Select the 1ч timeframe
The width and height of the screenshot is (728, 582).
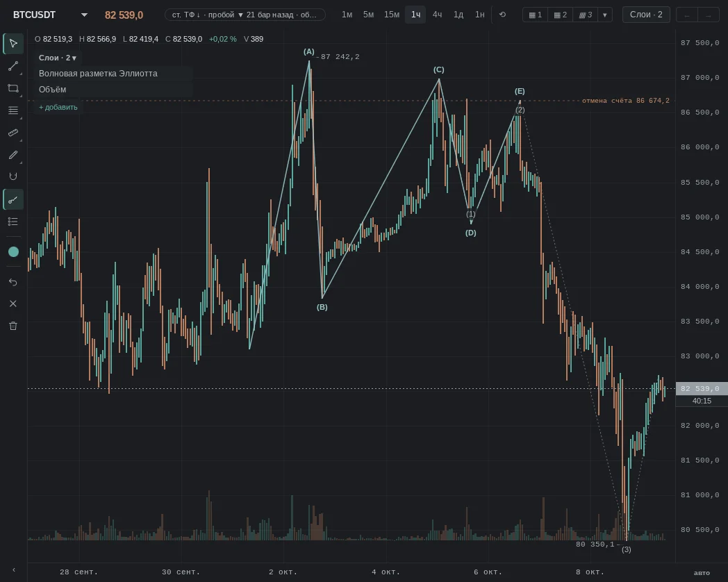(x=415, y=15)
